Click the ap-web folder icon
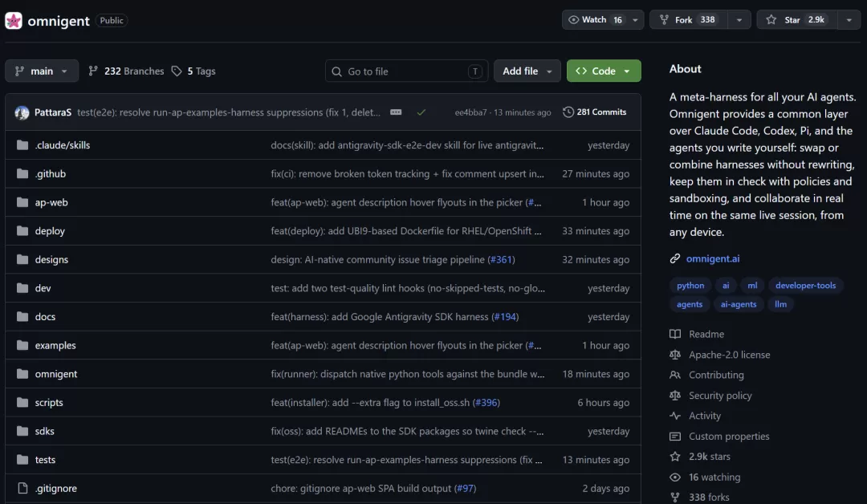 pyautogui.click(x=22, y=202)
